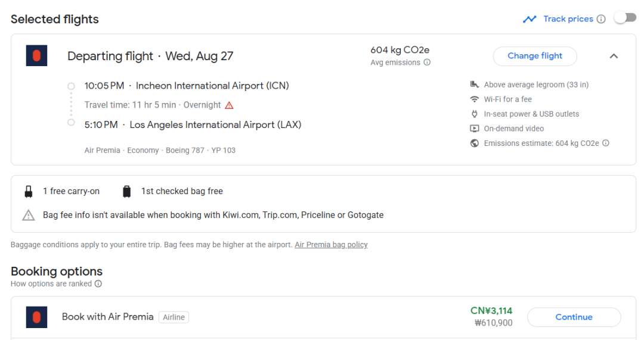
Task: Click the checked bag suitcase icon
Action: [126, 192]
